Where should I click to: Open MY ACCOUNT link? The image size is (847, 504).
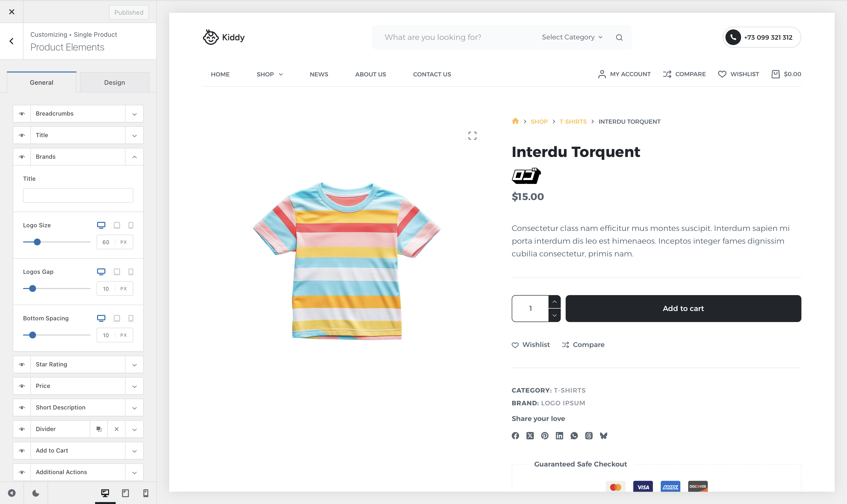click(624, 74)
